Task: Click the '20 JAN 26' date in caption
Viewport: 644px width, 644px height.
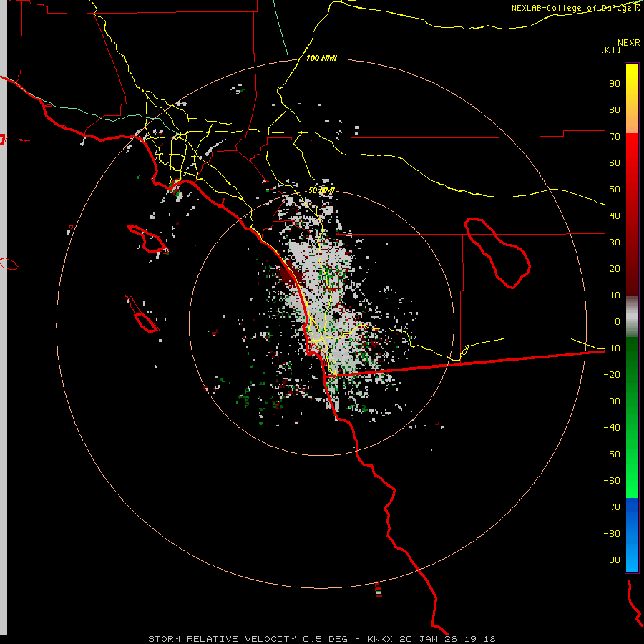Action: tap(428, 639)
